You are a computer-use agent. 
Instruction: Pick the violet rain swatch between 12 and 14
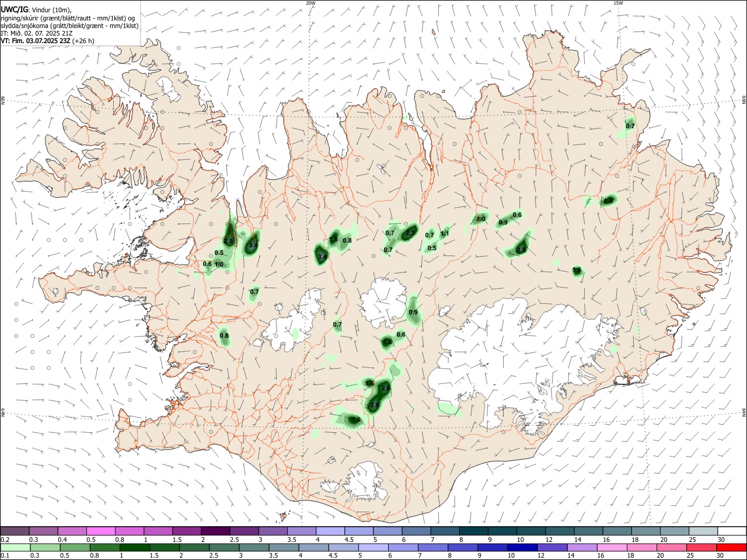click(551, 548)
